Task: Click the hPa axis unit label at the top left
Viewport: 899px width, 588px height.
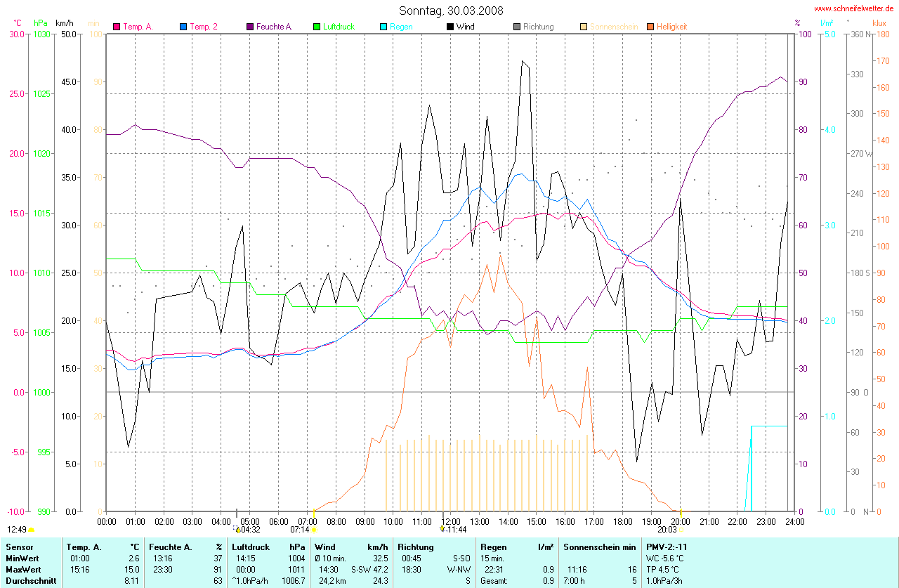Action: click(x=40, y=23)
